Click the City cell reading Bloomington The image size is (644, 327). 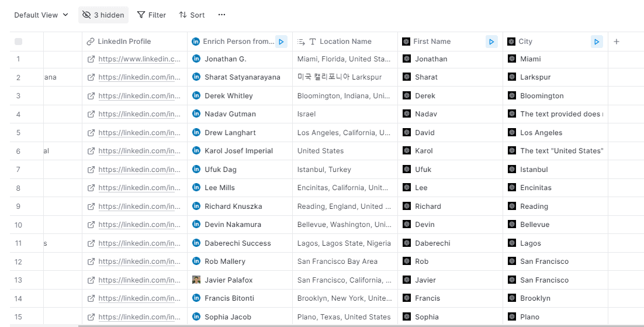click(x=555, y=96)
